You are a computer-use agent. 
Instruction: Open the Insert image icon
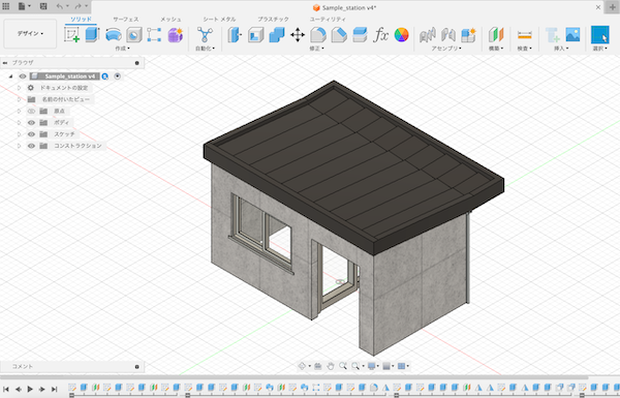[573, 35]
